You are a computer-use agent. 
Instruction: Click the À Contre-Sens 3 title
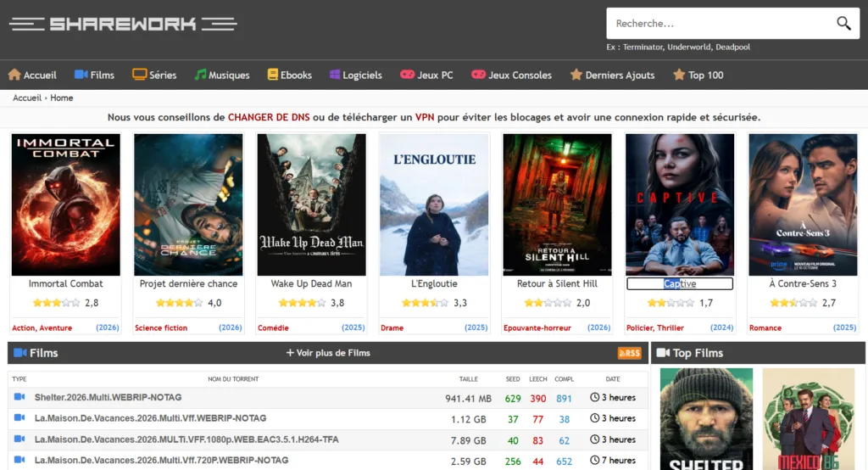click(803, 283)
